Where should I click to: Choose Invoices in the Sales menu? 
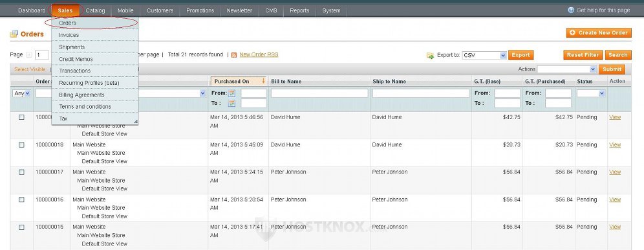(x=95, y=35)
